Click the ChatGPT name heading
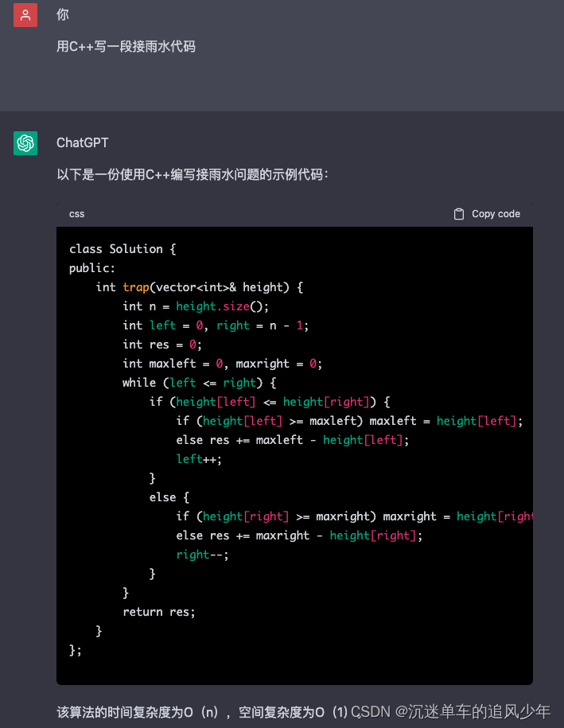 (83, 142)
